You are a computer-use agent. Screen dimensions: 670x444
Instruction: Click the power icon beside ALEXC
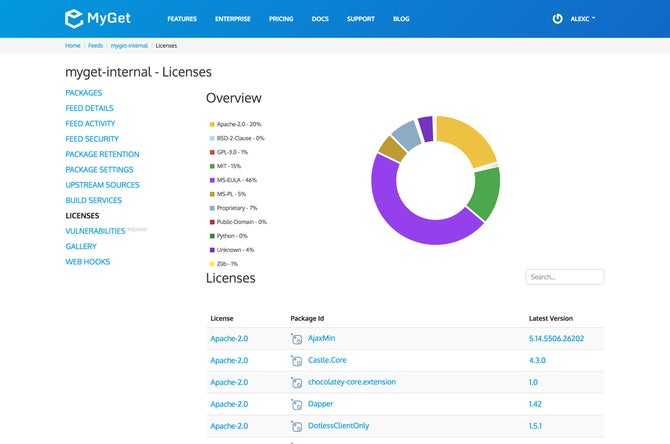point(557,19)
